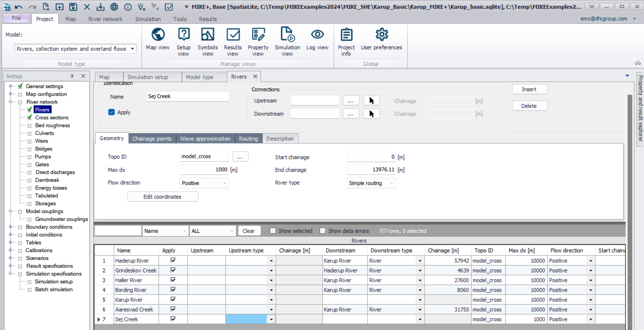Toggle Apply checkbox in Karup River row
644x330 pixels.
pos(173,300)
